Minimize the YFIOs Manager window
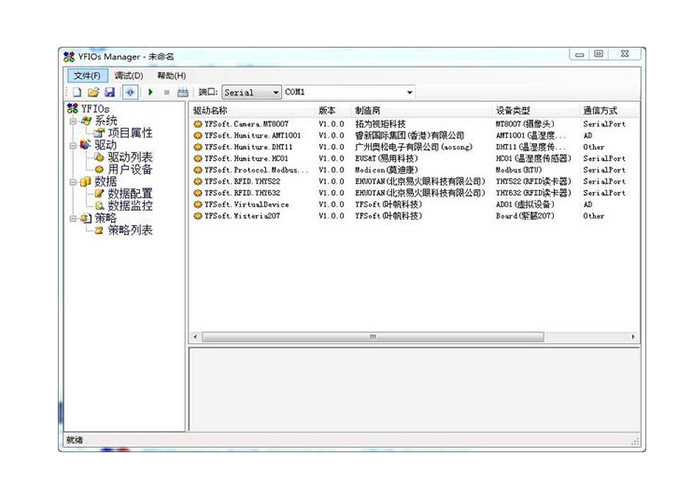This screenshot has height=500, width=700. tap(579, 54)
